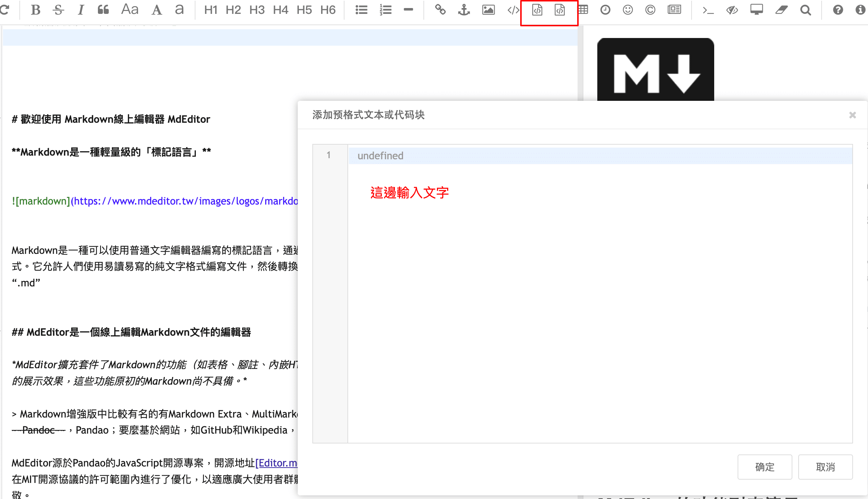Click the Editor.md link in editor

click(x=277, y=463)
